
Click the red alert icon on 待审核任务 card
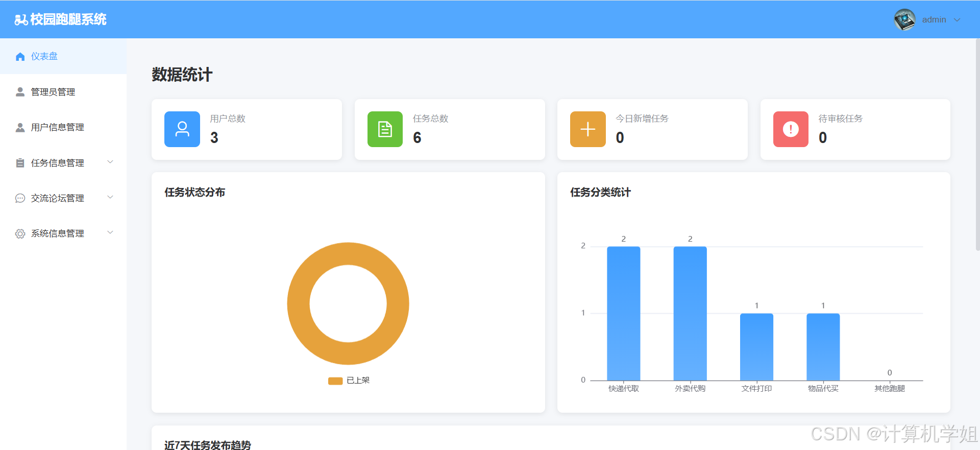point(791,129)
